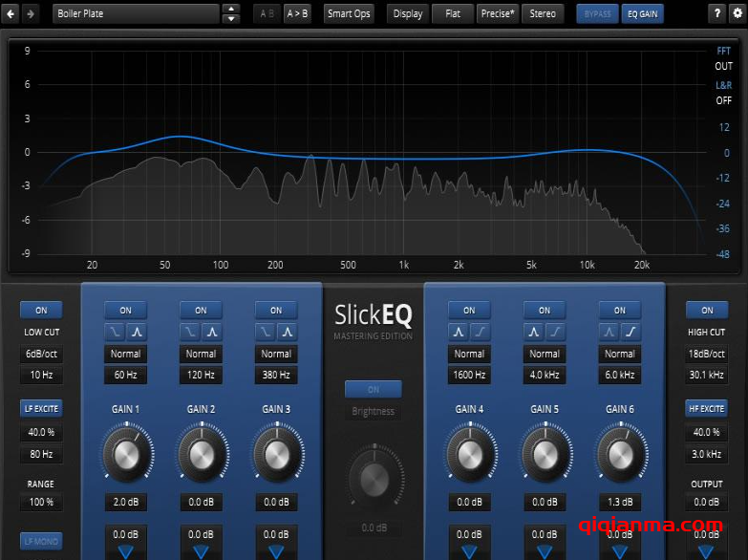This screenshot has height=560, width=748.
Task: Toggle the BYPASS button
Action: pos(597,13)
